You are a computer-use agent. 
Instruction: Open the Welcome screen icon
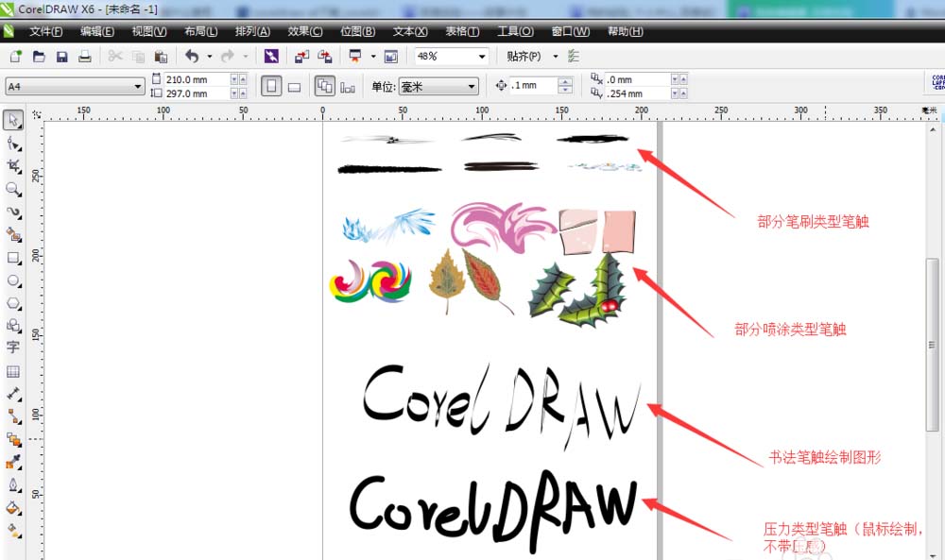coord(390,57)
